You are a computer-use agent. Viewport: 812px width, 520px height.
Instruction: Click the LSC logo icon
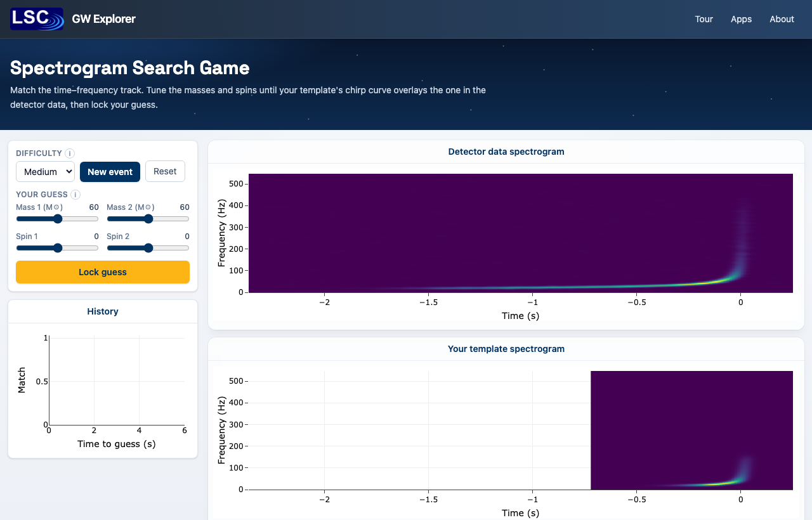[37, 19]
